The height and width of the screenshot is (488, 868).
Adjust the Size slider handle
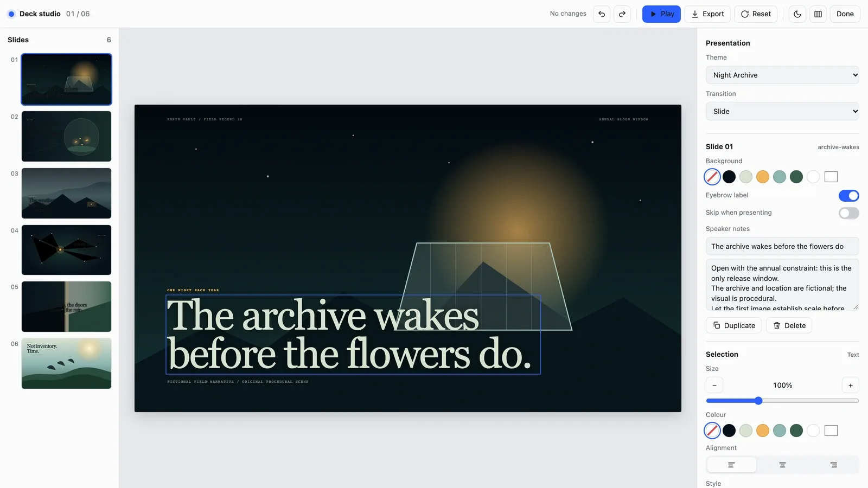758,401
